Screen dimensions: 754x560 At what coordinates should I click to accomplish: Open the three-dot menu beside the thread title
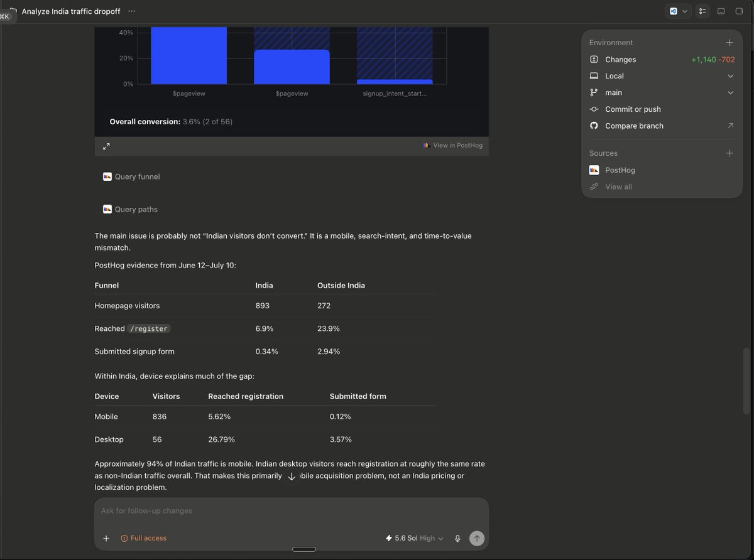coord(131,11)
